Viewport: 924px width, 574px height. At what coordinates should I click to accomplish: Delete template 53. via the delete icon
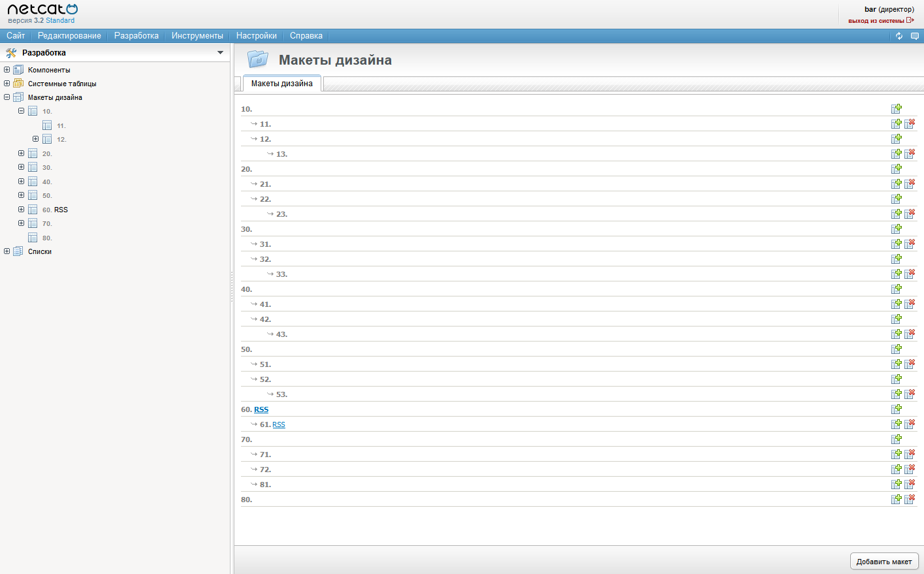[910, 394]
